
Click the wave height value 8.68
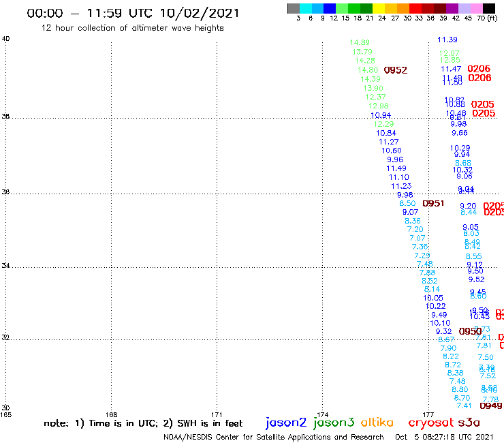(463, 163)
